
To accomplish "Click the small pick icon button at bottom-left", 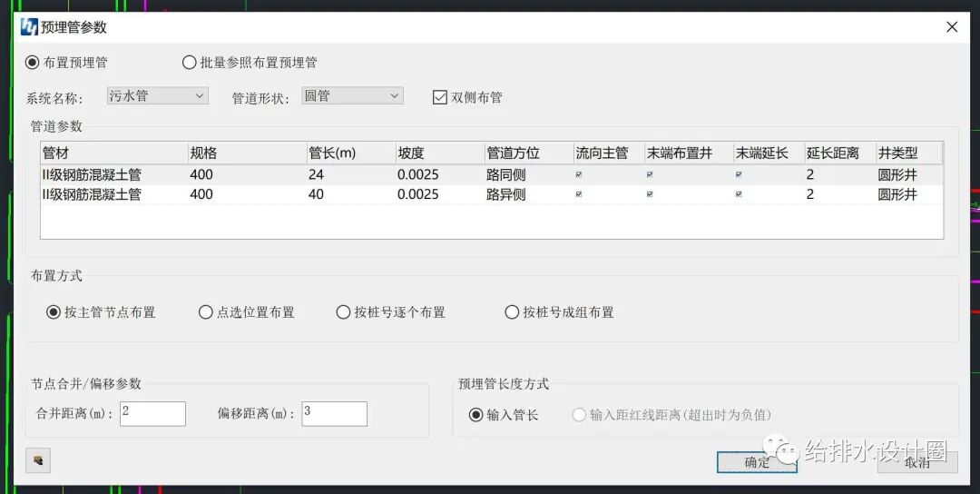I will pos(38,460).
